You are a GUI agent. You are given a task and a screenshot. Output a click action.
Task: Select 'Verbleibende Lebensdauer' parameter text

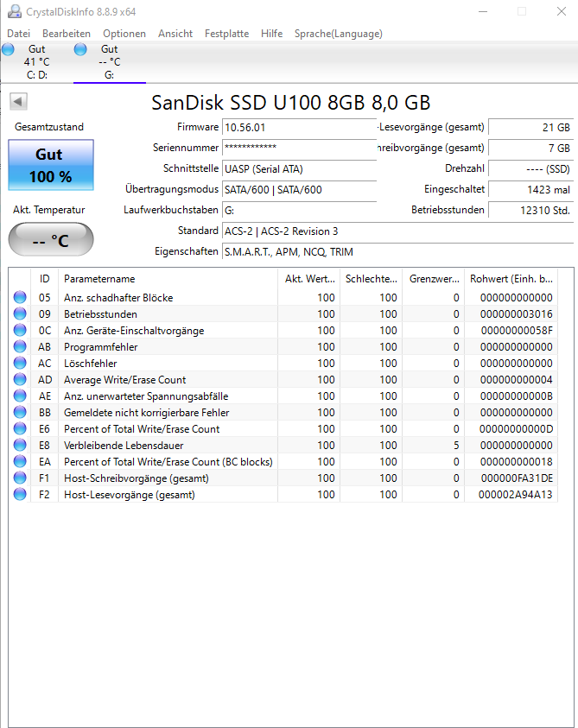(124, 446)
